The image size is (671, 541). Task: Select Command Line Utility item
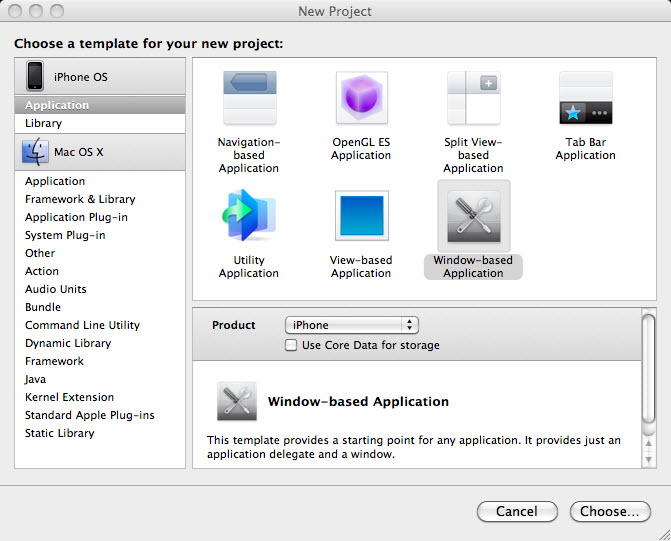[100, 325]
